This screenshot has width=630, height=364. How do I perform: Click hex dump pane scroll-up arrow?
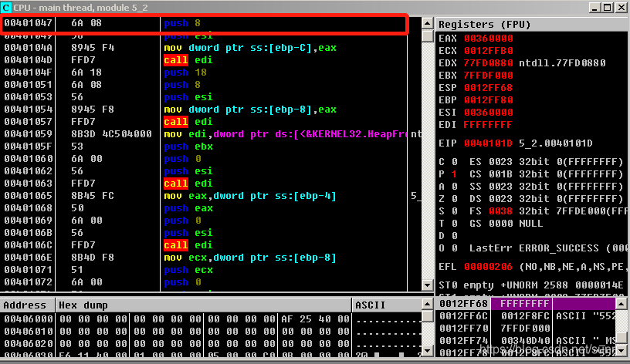pyautogui.click(x=427, y=304)
